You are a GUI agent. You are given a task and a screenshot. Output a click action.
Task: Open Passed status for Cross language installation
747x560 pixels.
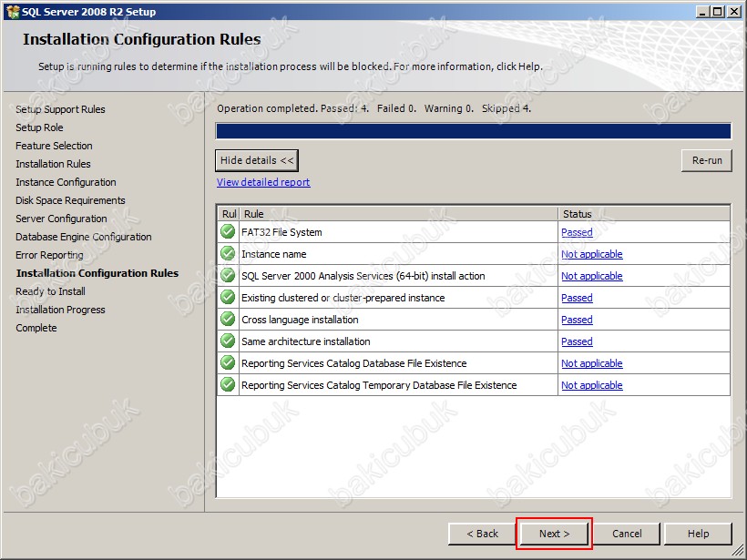pyautogui.click(x=577, y=320)
